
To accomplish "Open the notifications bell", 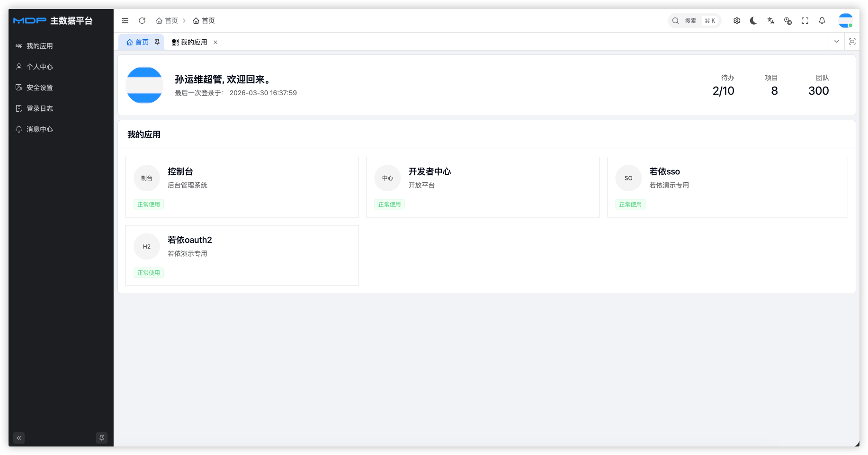I will pos(822,21).
